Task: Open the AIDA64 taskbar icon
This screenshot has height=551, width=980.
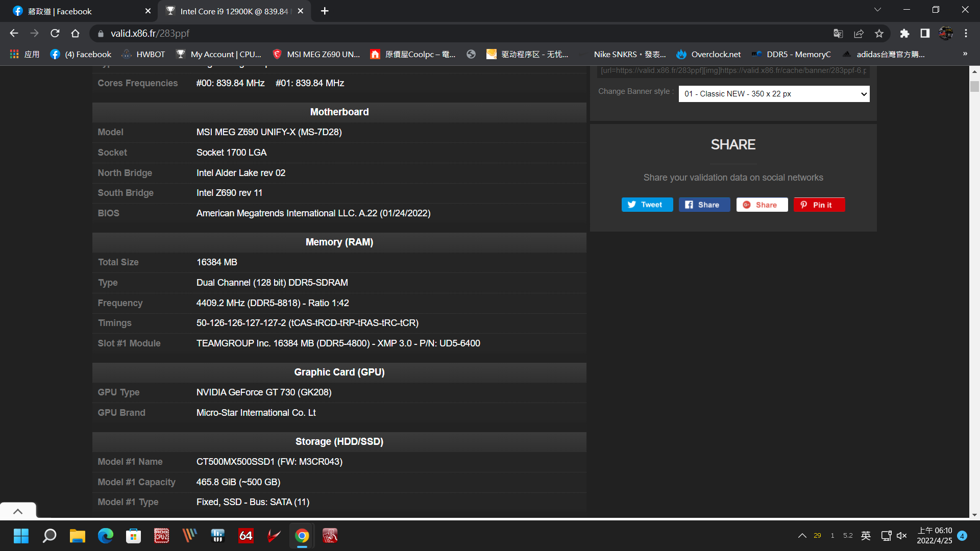Action: [246, 536]
